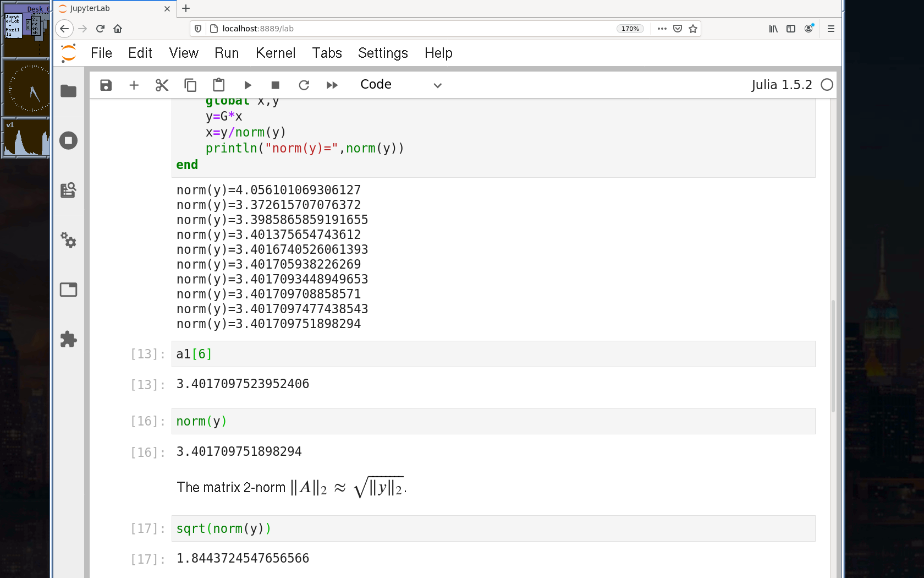Interrupt the kernel with stop button
Image resolution: width=924 pixels, height=578 pixels.
tap(276, 85)
